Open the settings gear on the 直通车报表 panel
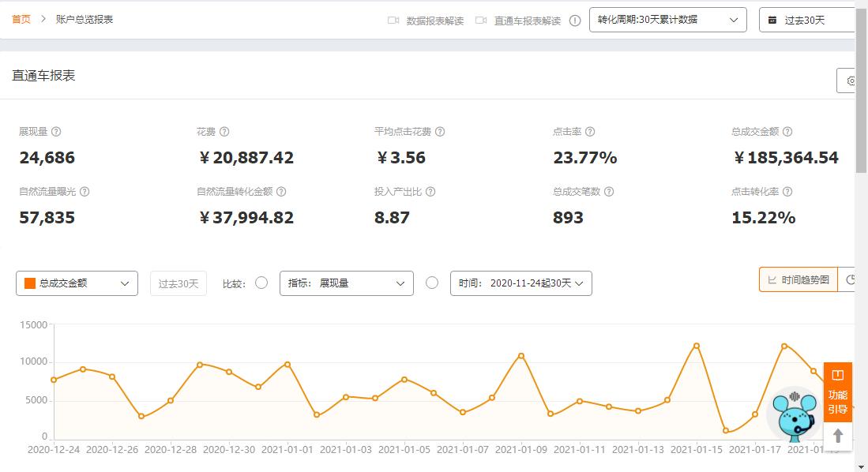 [851, 80]
